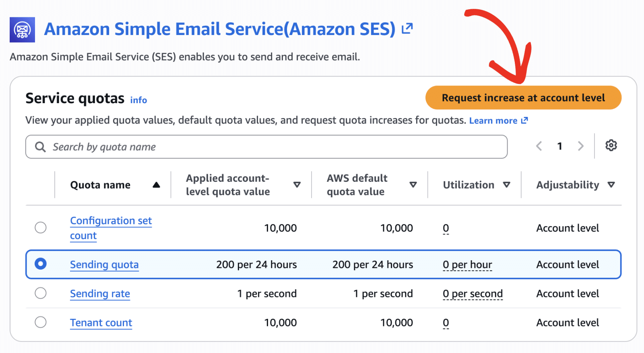Follow the Learn more link
Viewport: 644px width, 353px height.
tap(493, 120)
